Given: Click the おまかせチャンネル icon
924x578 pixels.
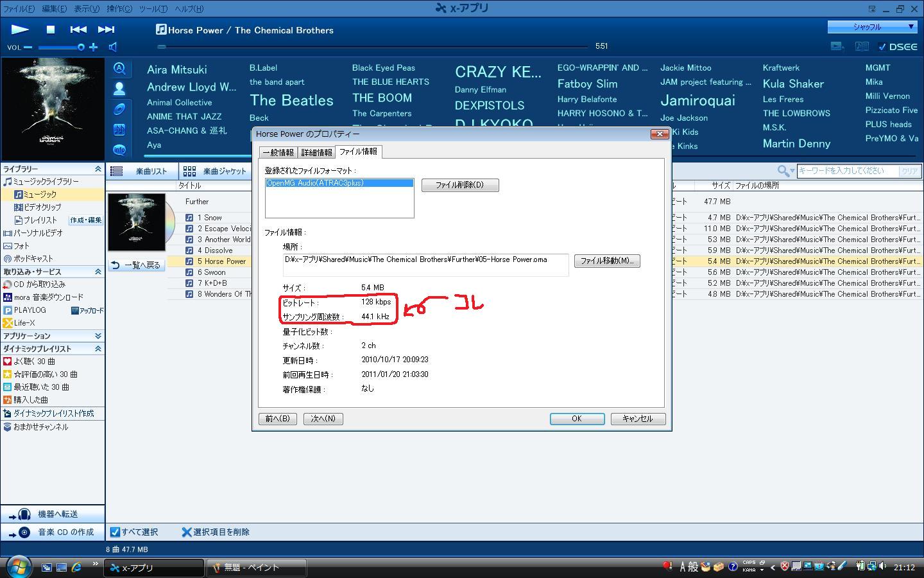Looking at the screenshot, I should [8, 427].
